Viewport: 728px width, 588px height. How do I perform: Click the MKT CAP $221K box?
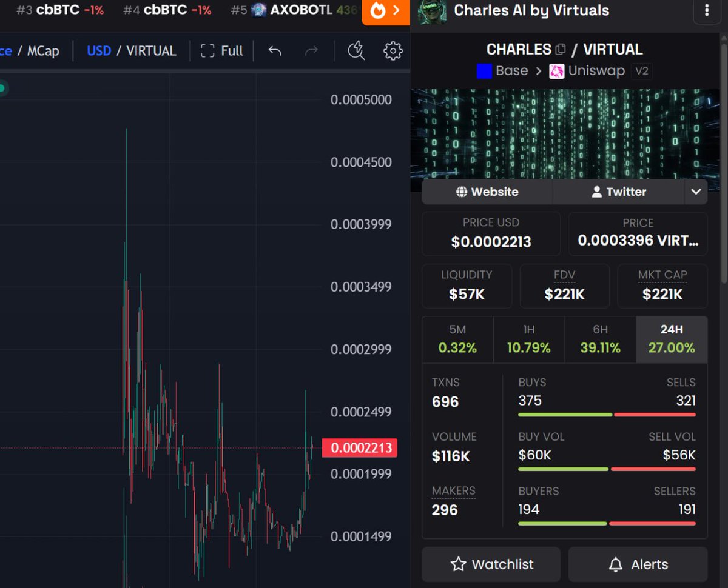pyautogui.click(x=662, y=286)
